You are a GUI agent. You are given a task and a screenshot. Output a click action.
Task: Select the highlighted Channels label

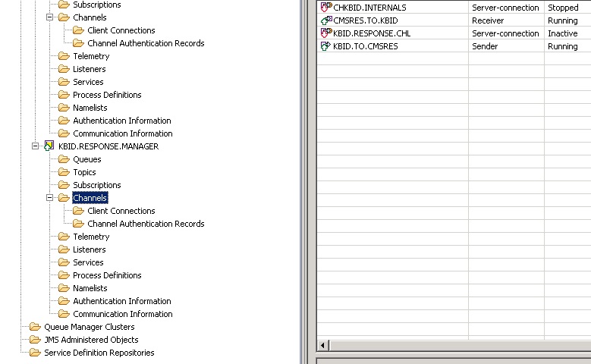90,198
